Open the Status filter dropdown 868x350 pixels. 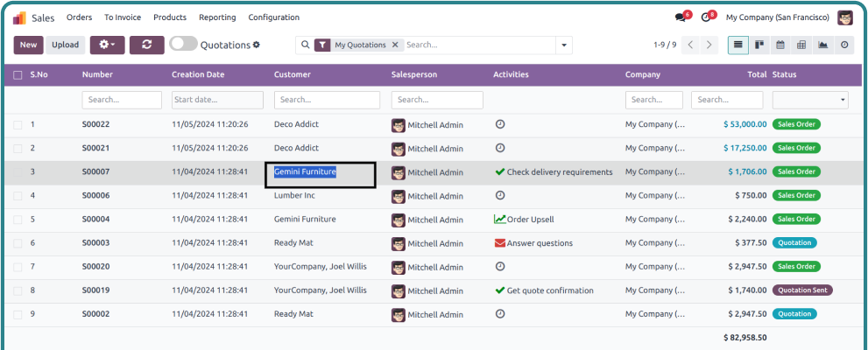coord(809,101)
